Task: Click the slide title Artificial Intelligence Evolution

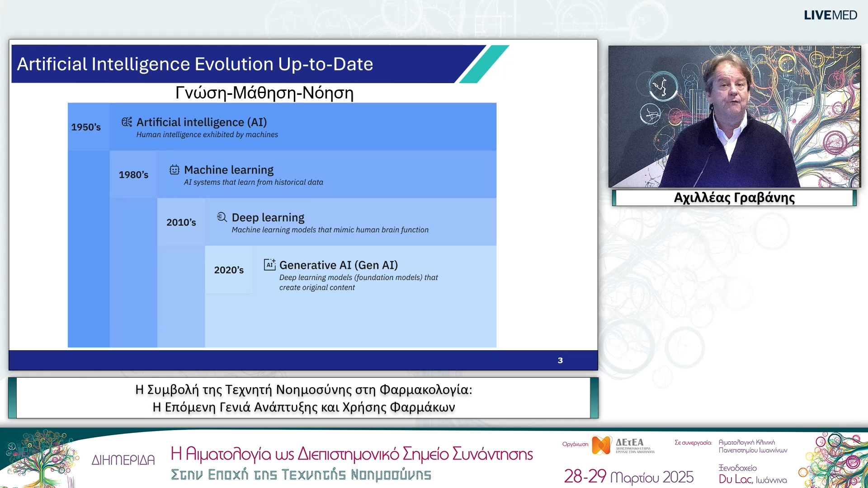Action: tap(195, 64)
